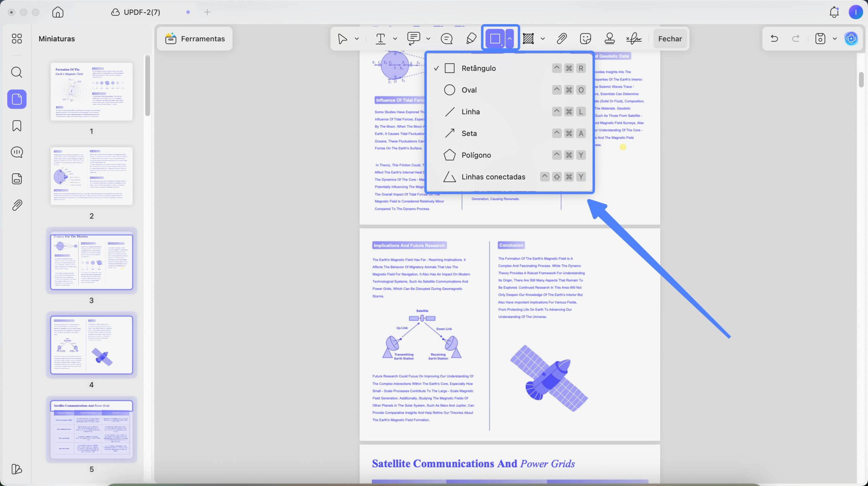Click the Satellite Communications And Power Grids title
The height and width of the screenshot is (486, 868).
(473, 464)
